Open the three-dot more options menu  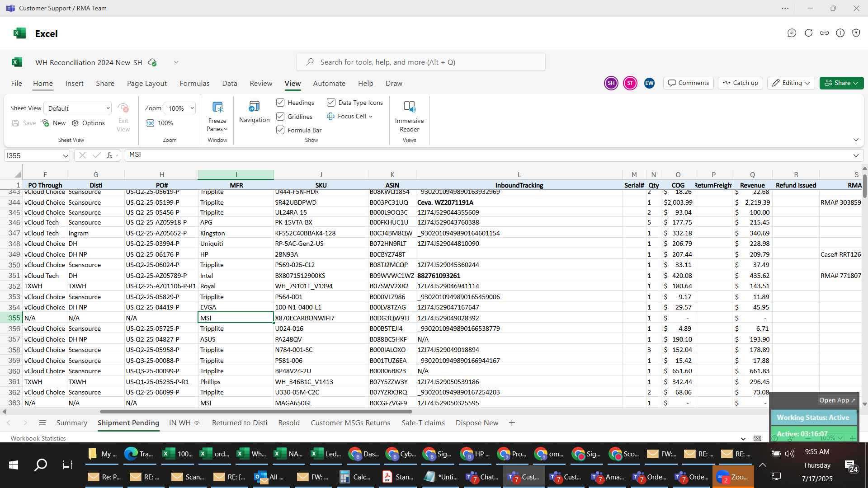[x=785, y=9]
